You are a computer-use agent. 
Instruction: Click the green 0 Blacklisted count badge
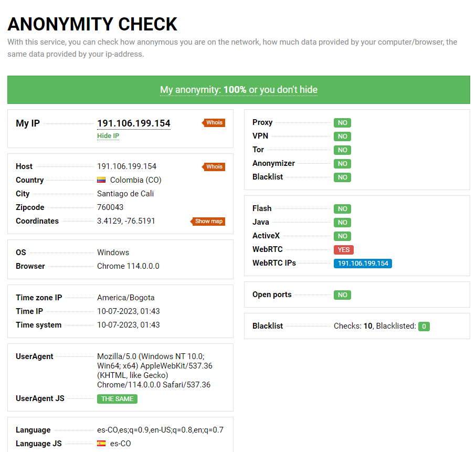tap(424, 327)
